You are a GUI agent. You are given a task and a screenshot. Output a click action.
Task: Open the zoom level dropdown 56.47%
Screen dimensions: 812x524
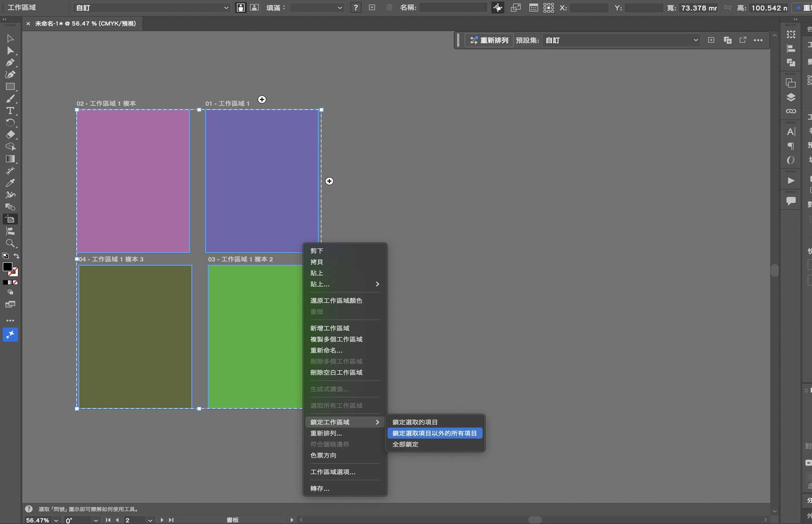pos(56,520)
